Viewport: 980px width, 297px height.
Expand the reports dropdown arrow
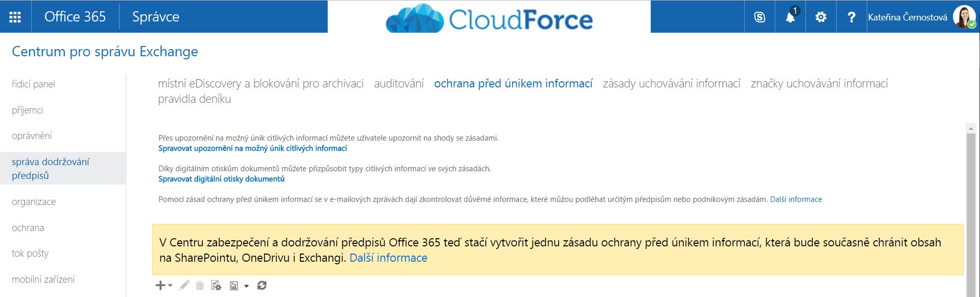point(246,286)
